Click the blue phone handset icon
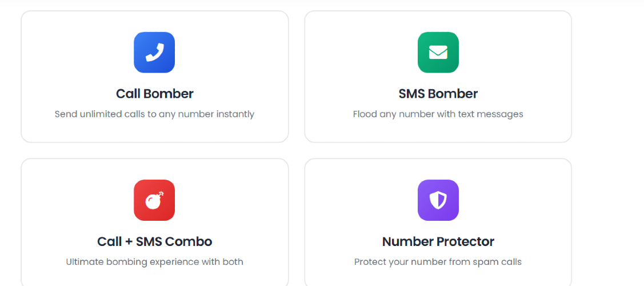The width and height of the screenshot is (644, 286). click(154, 53)
